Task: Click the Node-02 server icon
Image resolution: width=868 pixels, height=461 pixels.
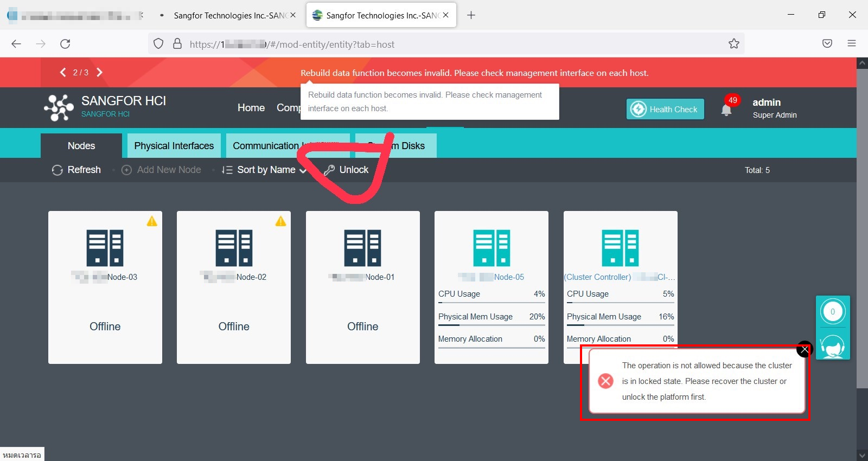Action: pos(234,248)
